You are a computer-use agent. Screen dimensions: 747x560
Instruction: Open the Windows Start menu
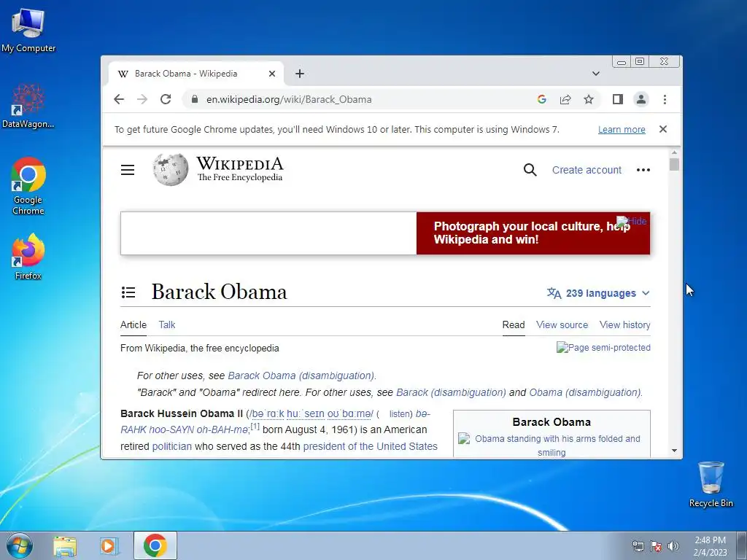pyautogui.click(x=20, y=545)
